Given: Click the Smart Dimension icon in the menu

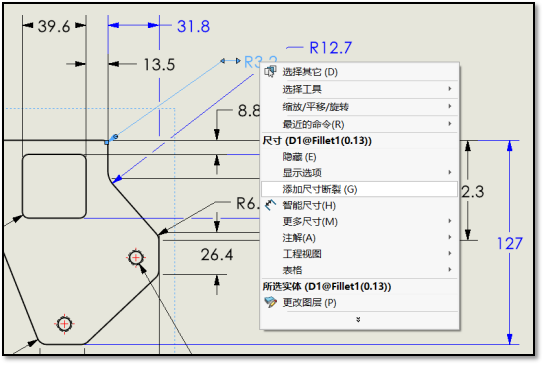Looking at the screenshot, I should click(x=270, y=205).
